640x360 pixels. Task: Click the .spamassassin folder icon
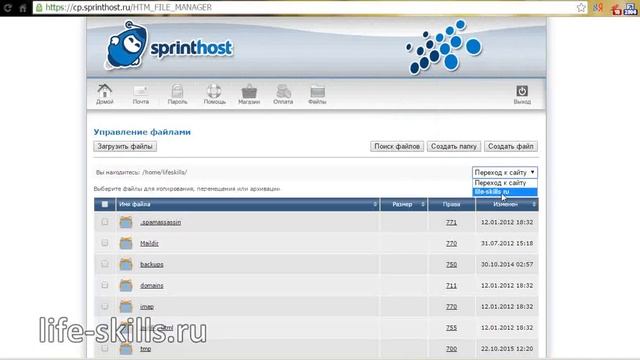tap(126, 222)
